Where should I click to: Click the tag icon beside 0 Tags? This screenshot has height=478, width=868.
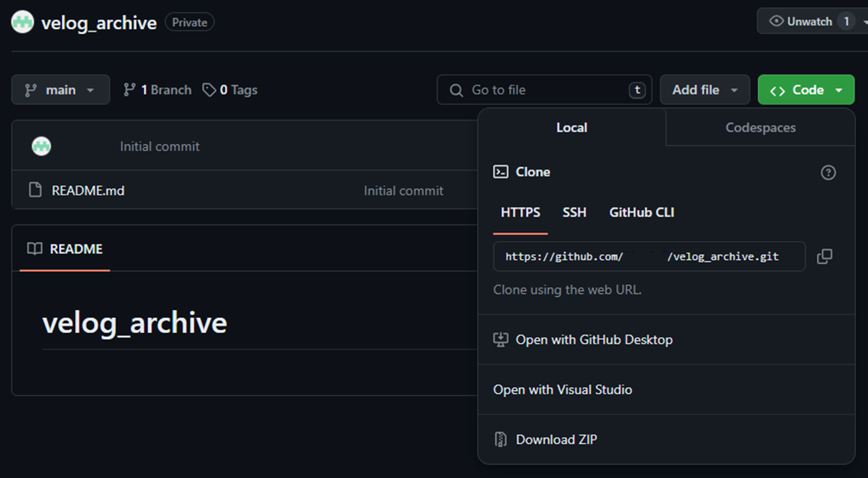coord(209,90)
